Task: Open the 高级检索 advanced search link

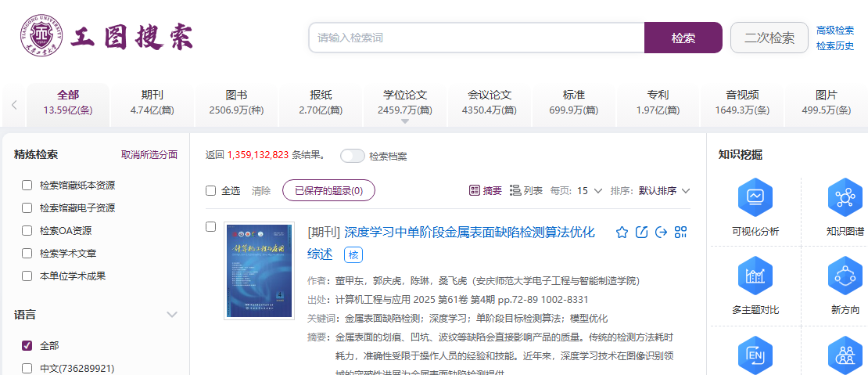Action: (x=834, y=31)
